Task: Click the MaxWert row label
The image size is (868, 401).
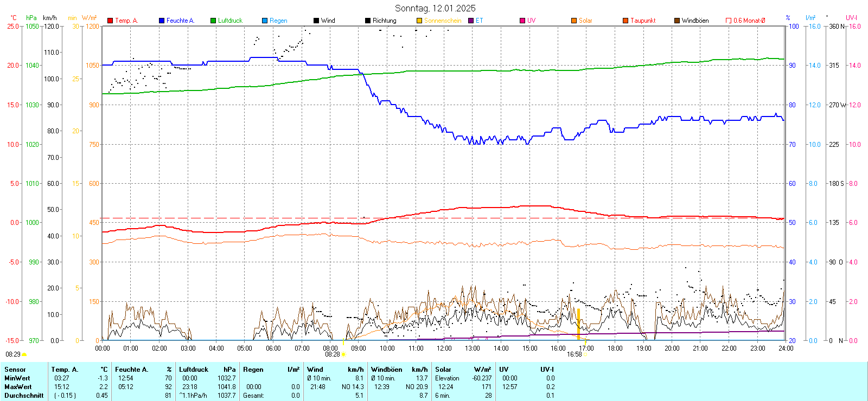Action: [18, 387]
